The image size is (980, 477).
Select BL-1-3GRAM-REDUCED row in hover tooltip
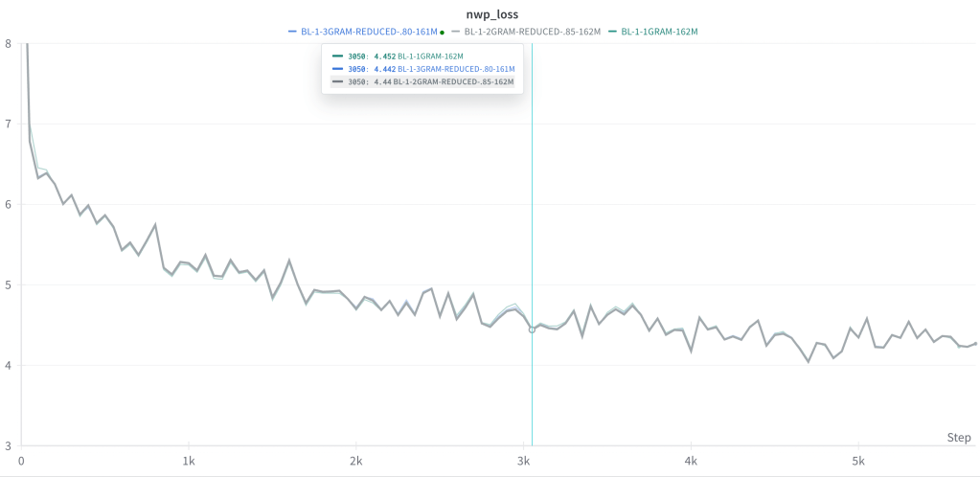coord(422,69)
